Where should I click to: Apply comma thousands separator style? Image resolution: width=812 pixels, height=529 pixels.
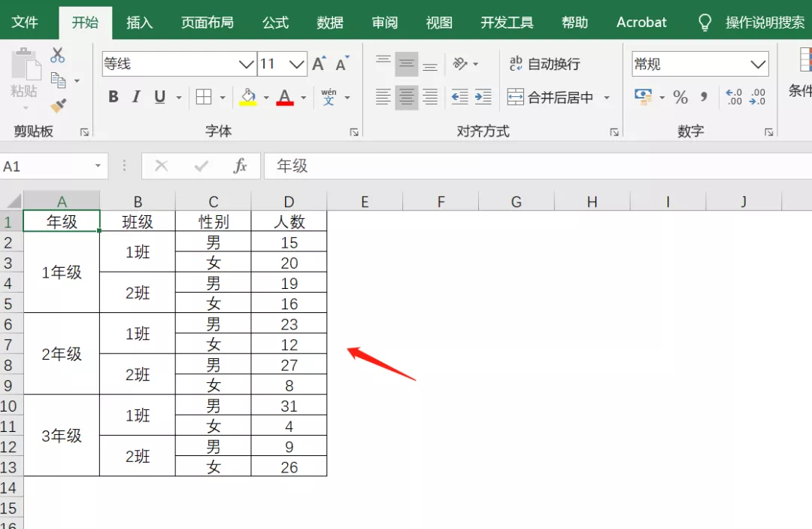pyautogui.click(x=704, y=97)
